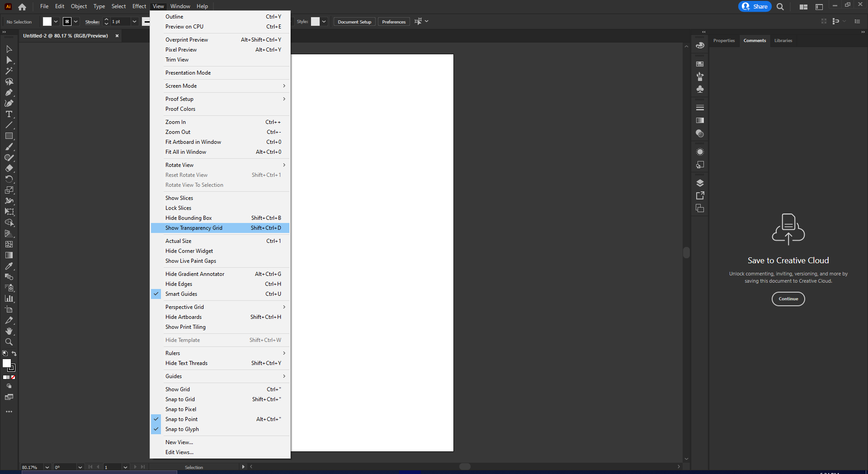Expand the Rulers submenu

(x=220, y=353)
